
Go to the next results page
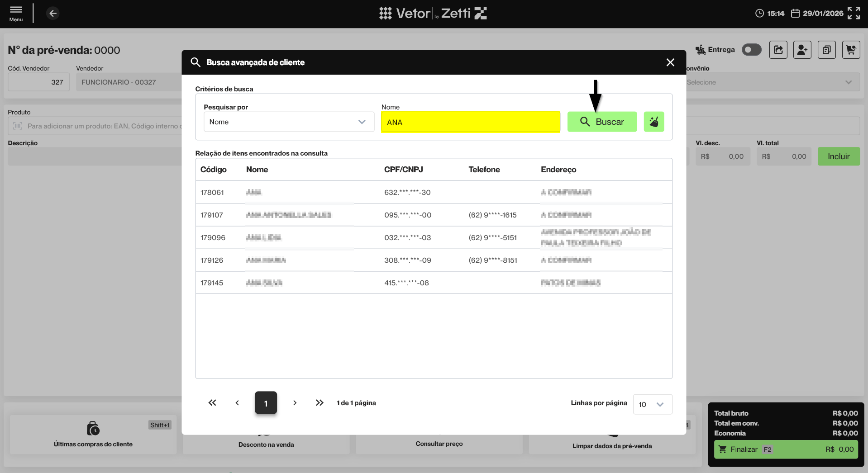[x=295, y=403]
